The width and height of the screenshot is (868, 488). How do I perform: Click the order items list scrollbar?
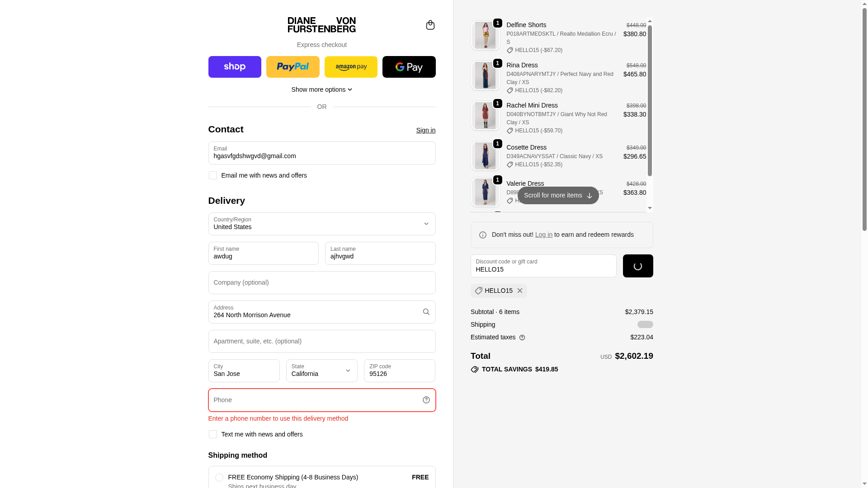(650, 99)
